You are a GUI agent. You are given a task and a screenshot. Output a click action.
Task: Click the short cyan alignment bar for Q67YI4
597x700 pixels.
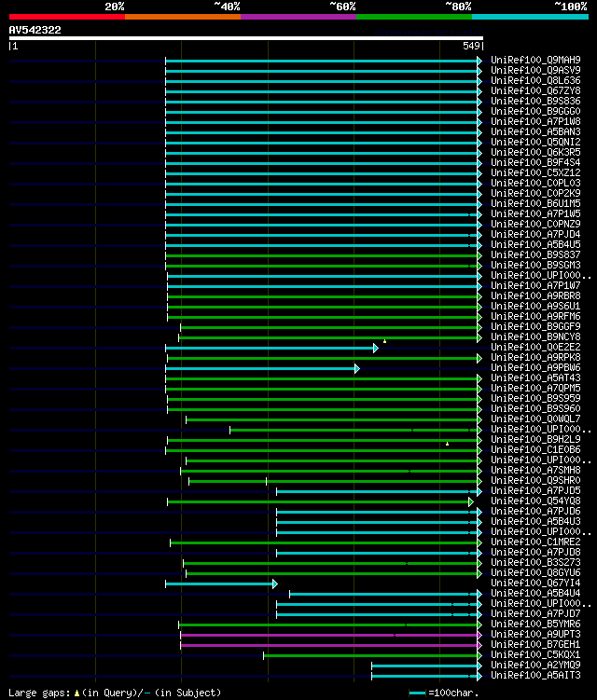click(219, 583)
